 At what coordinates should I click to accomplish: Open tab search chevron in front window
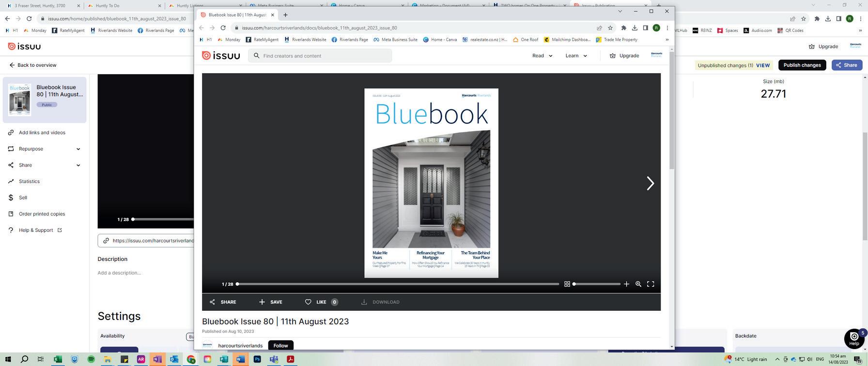tap(620, 11)
